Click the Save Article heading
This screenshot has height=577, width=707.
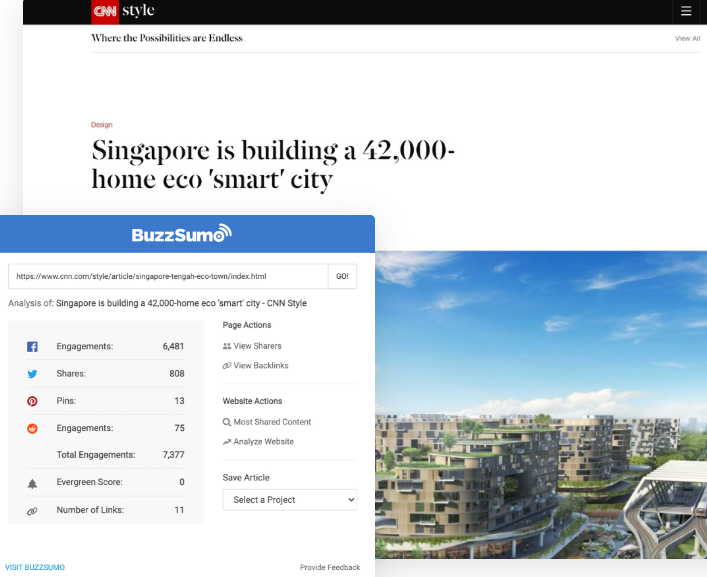246,477
